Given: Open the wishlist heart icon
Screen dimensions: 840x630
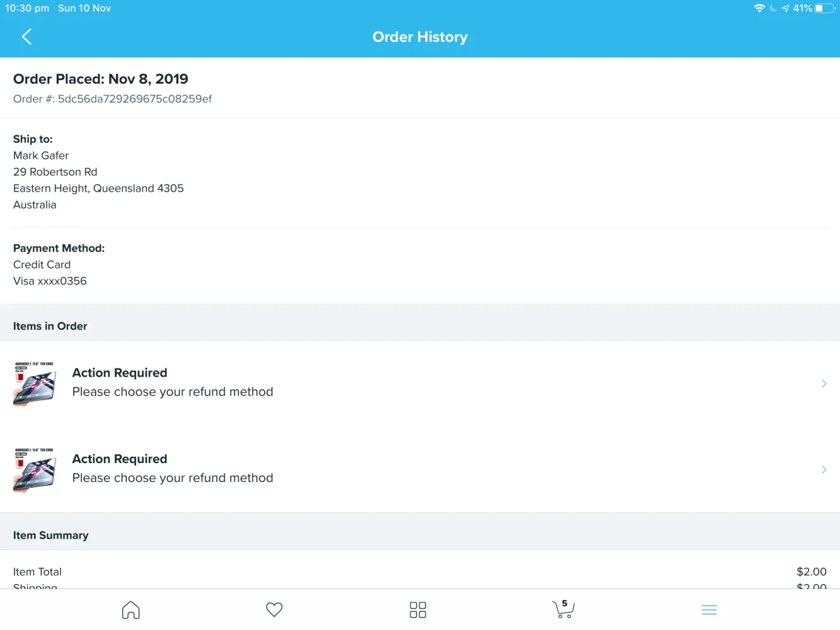Looking at the screenshot, I should [x=274, y=609].
